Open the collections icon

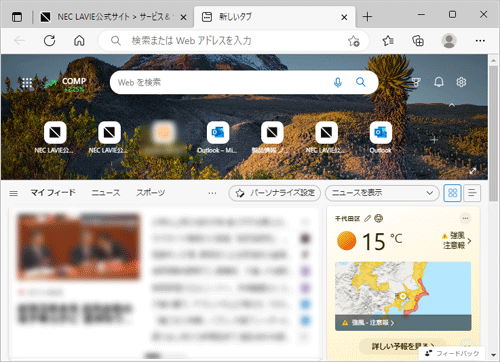tap(418, 41)
